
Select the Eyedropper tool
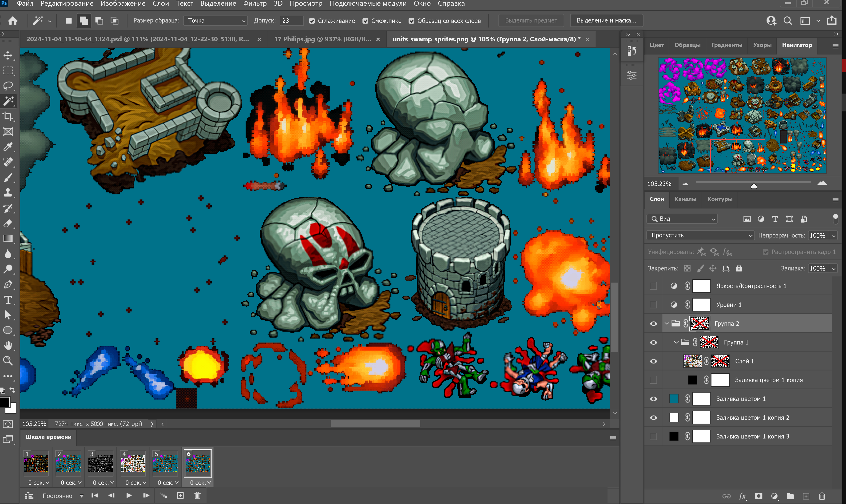(8, 147)
